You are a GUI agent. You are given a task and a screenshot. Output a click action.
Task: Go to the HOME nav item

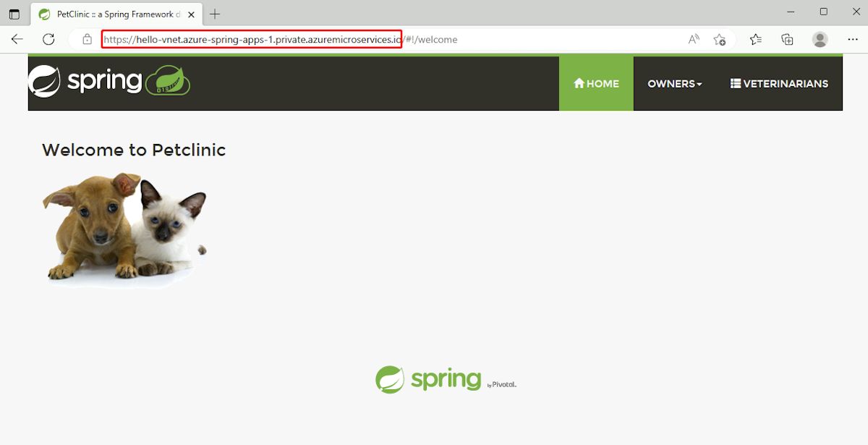(x=596, y=83)
